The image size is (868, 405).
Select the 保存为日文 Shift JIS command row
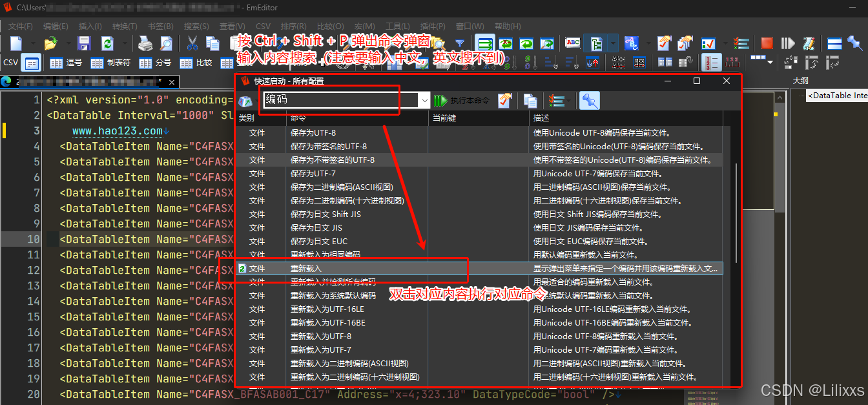[x=479, y=214]
